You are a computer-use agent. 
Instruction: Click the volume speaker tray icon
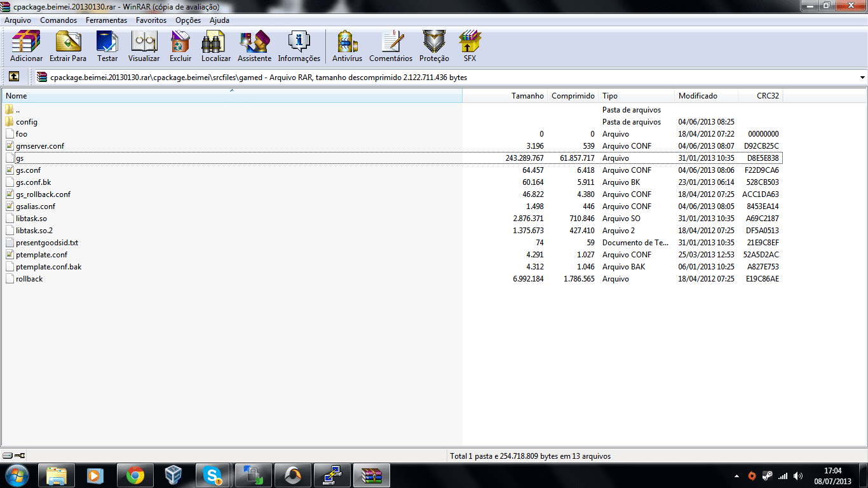click(x=798, y=475)
